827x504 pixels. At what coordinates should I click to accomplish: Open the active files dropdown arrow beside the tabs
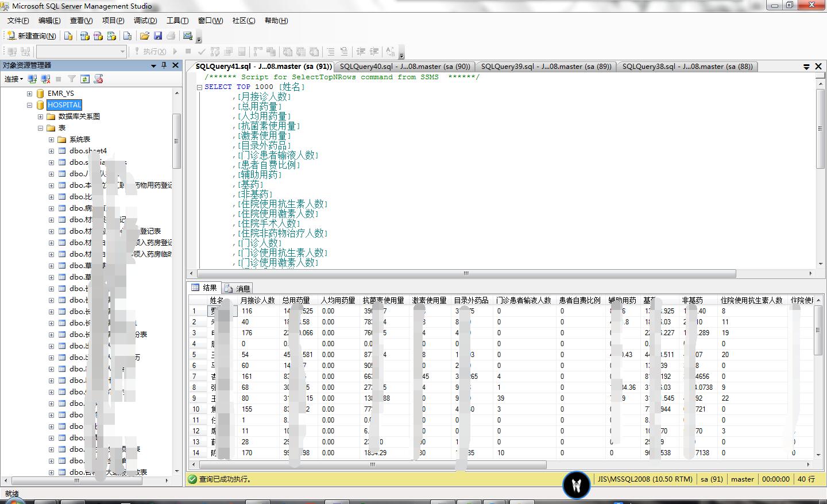click(x=806, y=67)
